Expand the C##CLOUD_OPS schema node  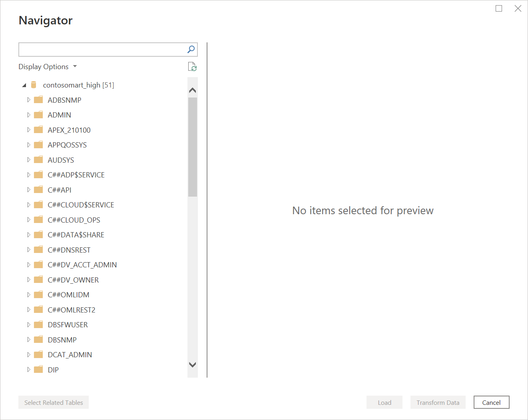point(28,219)
